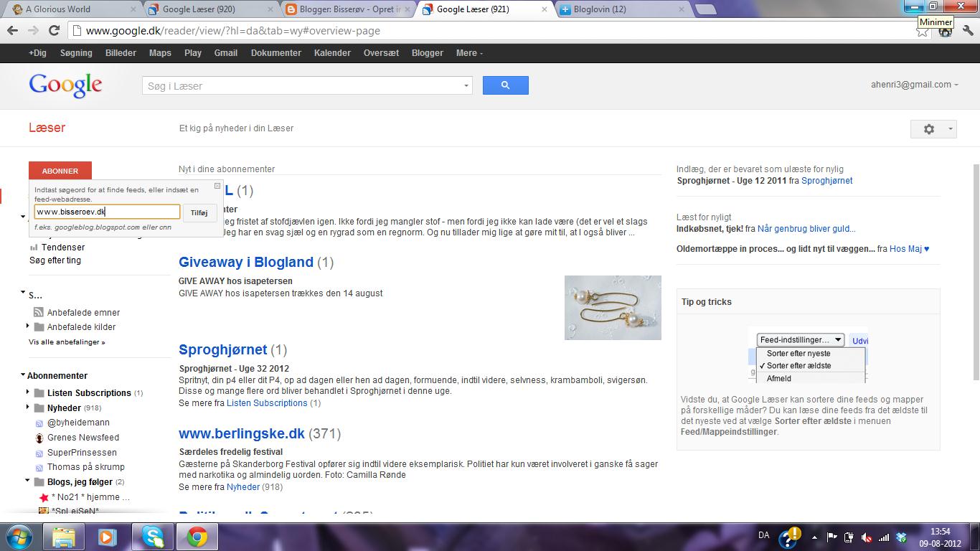
Task: Open Kalender in the Google bar
Action: (332, 53)
